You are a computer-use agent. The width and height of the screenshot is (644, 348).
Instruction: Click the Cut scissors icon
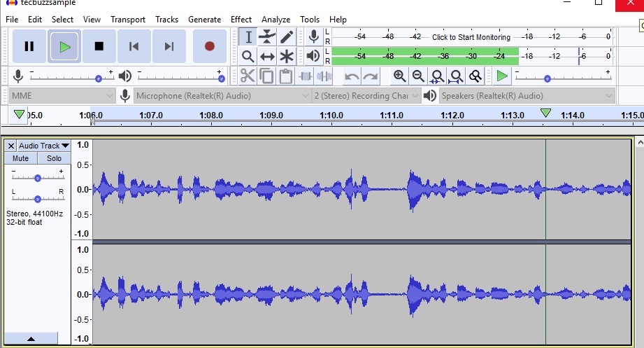[x=248, y=76]
